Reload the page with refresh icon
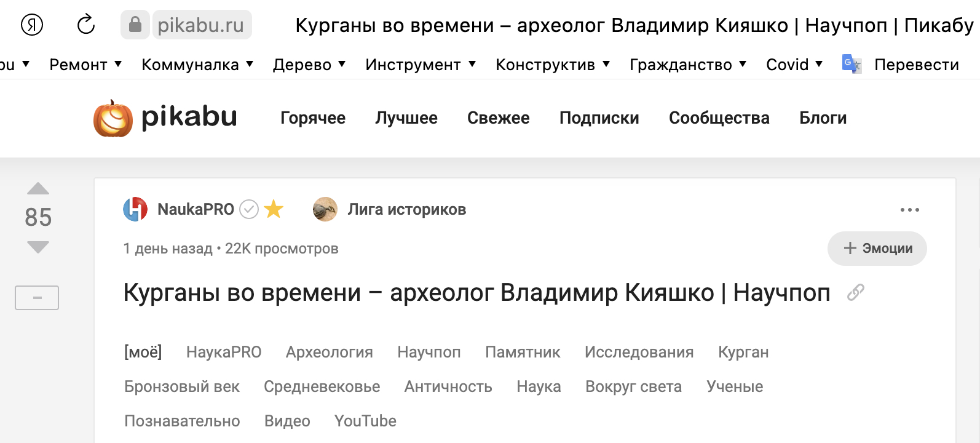Viewport: 980px width, 443px height. point(86,25)
